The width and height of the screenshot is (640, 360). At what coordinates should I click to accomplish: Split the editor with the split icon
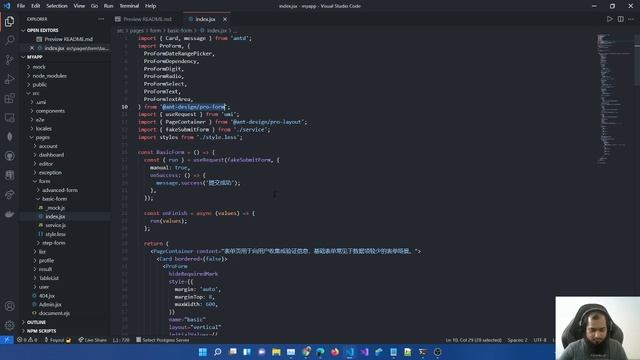620,19
